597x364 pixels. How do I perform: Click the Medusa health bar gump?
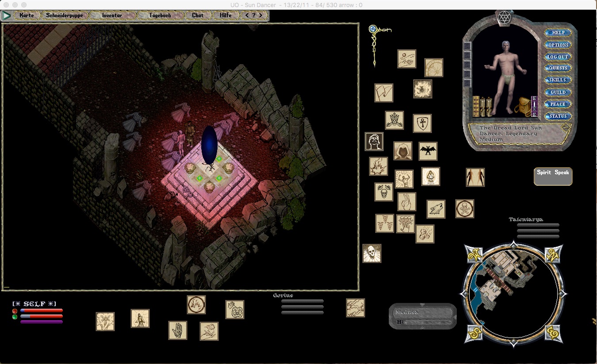coord(423,316)
